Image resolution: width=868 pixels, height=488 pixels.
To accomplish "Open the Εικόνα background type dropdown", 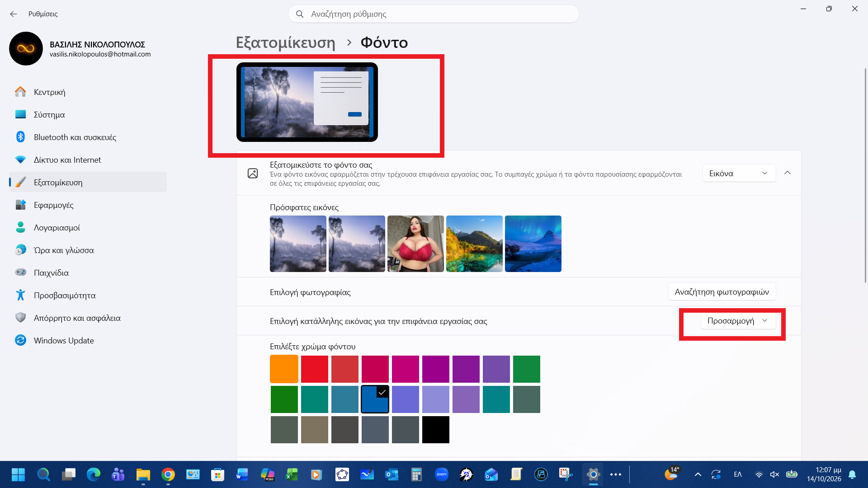I will [x=739, y=173].
